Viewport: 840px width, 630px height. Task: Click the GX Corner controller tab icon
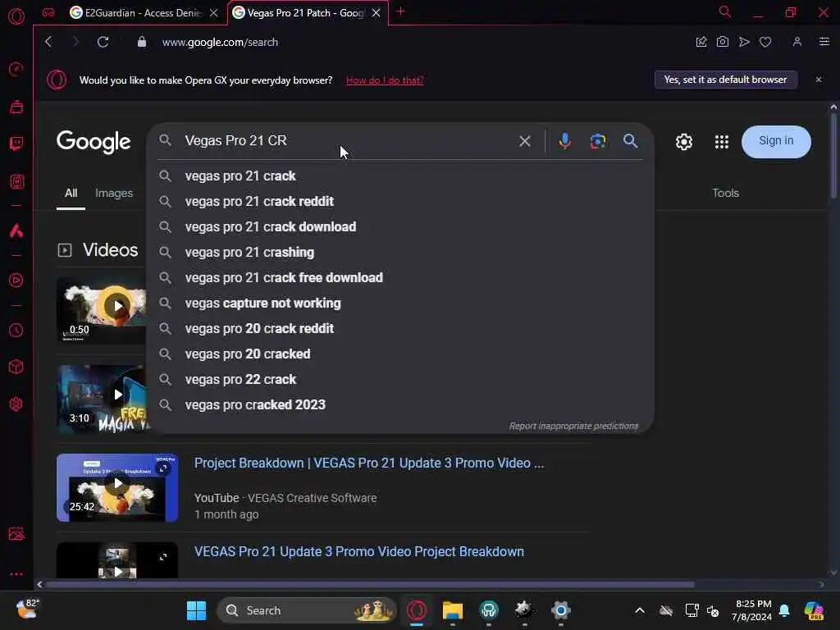pos(48,12)
